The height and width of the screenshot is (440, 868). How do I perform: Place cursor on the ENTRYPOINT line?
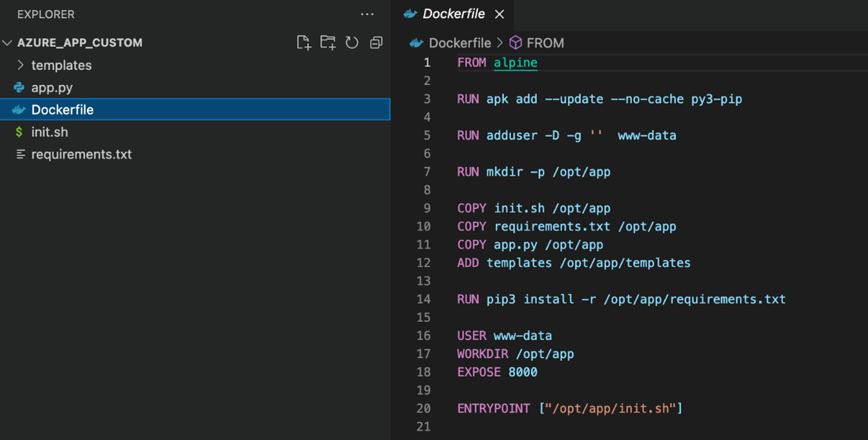[570, 409]
